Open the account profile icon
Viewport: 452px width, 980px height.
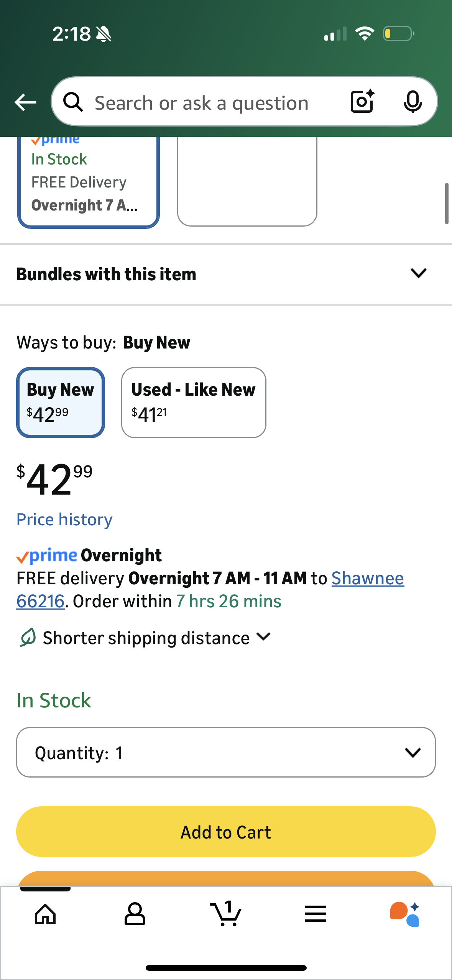click(135, 914)
